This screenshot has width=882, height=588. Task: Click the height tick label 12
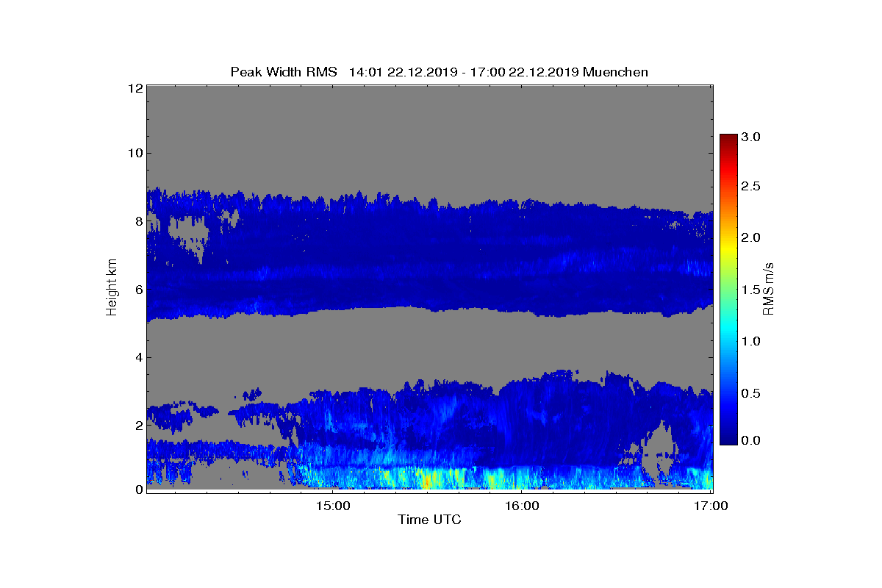point(134,88)
